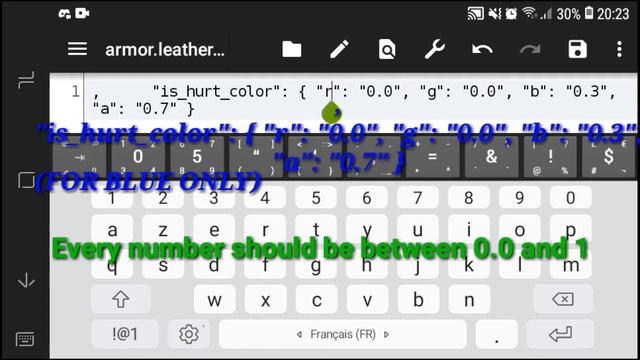Tap the Wi-Fi status icon

529,13
